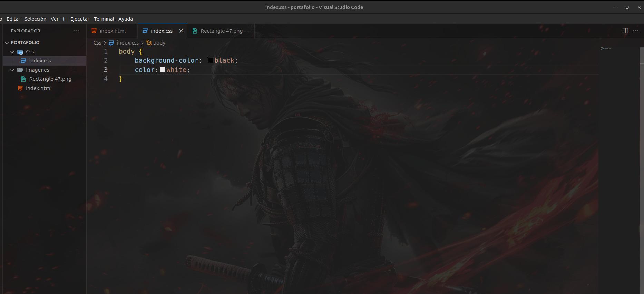Select the index.css editor tab
644x294 pixels.
[162, 31]
